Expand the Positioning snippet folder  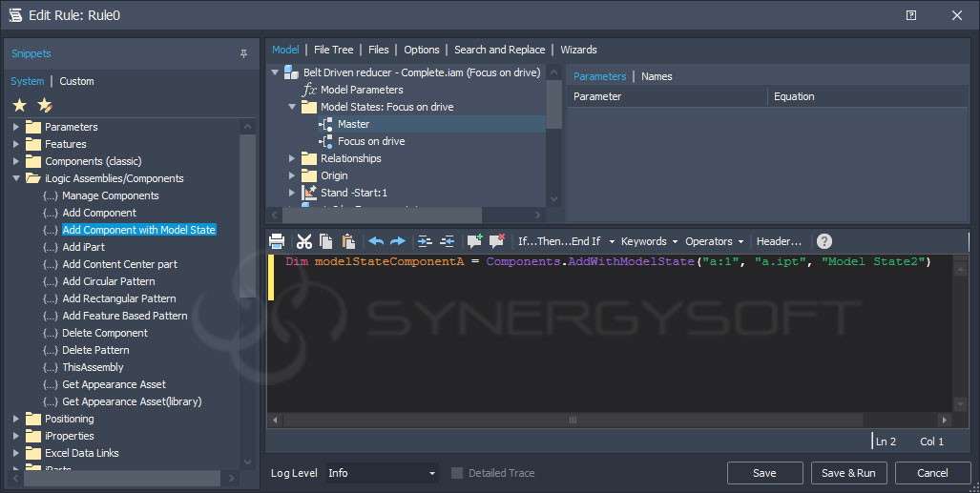point(16,419)
